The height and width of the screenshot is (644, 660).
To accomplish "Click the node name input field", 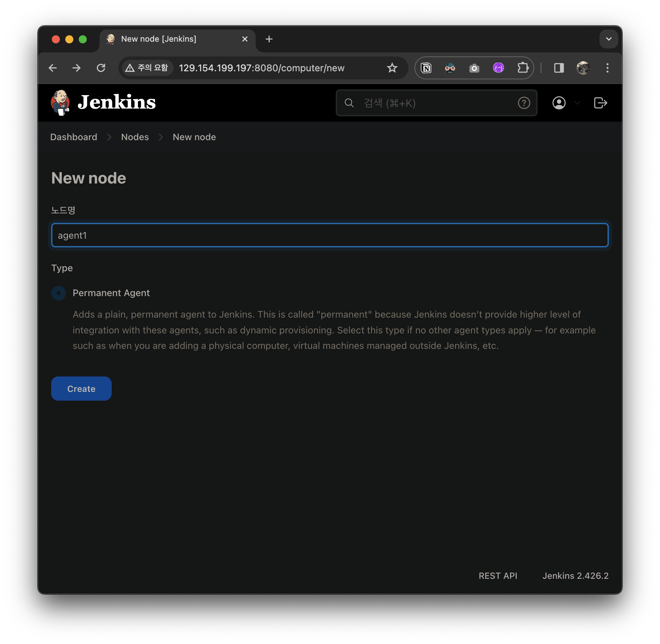I will 330,235.
